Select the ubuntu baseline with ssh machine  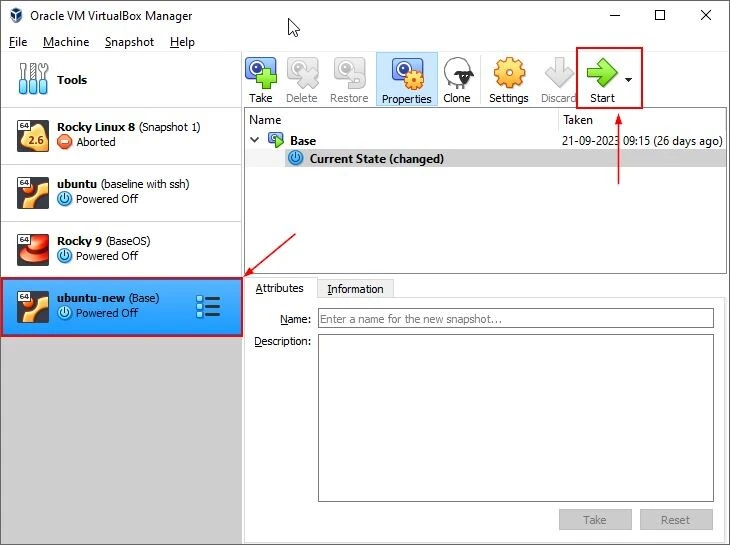click(120, 191)
